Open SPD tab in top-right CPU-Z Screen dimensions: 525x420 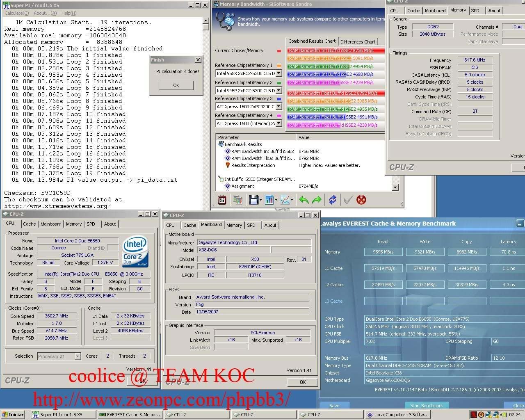(475, 11)
